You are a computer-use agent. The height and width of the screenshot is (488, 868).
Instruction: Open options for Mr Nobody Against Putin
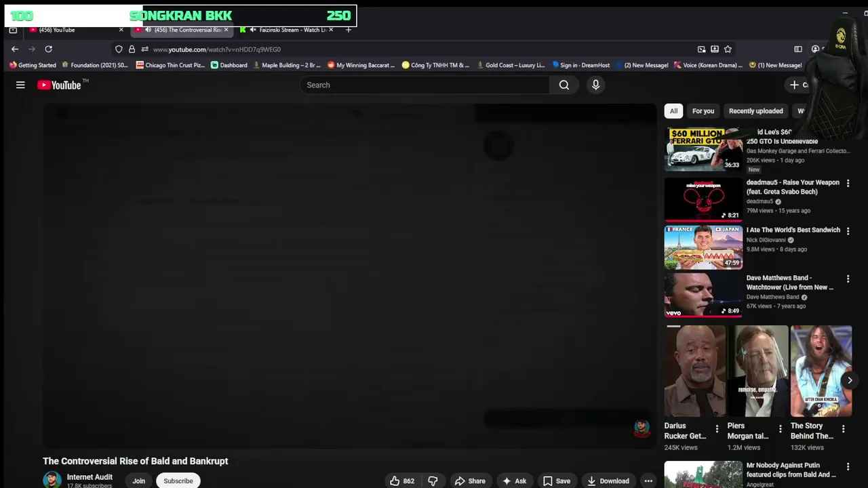(848, 466)
